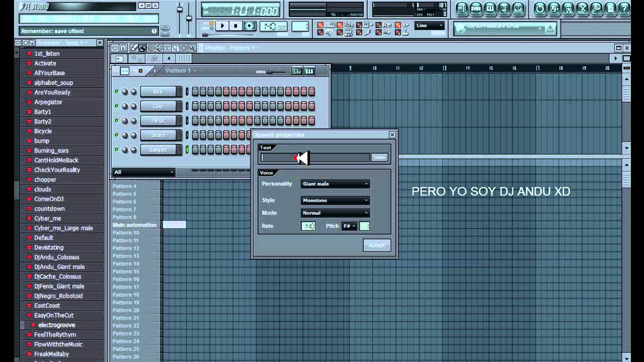Select the Playlist slip tool
Screen dimensions: 644x362
pos(167,48)
